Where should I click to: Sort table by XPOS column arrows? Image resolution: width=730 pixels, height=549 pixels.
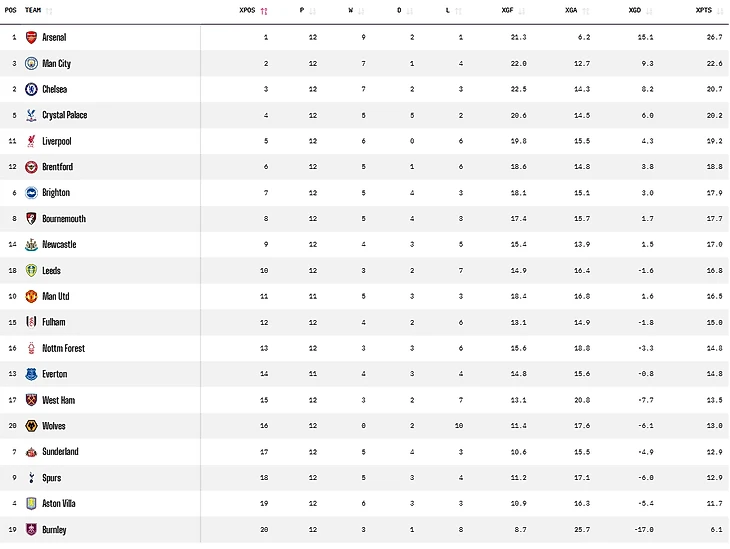click(264, 11)
